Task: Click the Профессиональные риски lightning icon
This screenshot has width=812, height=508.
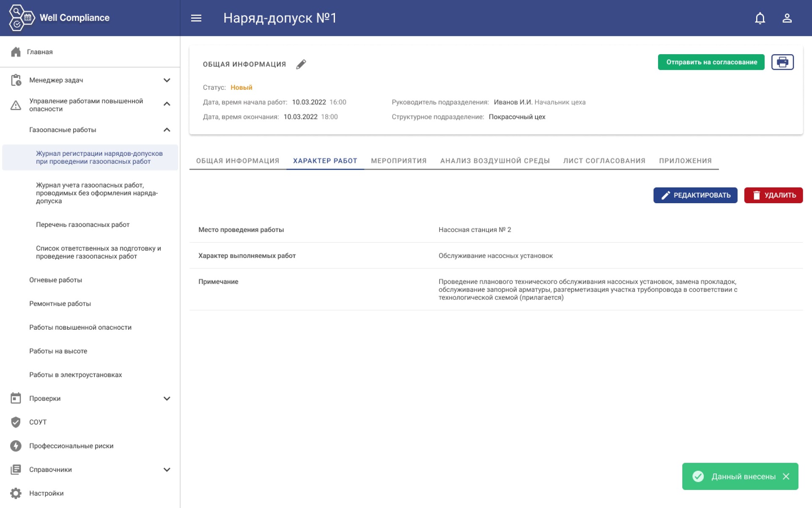Action: pyautogui.click(x=16, y=446)
